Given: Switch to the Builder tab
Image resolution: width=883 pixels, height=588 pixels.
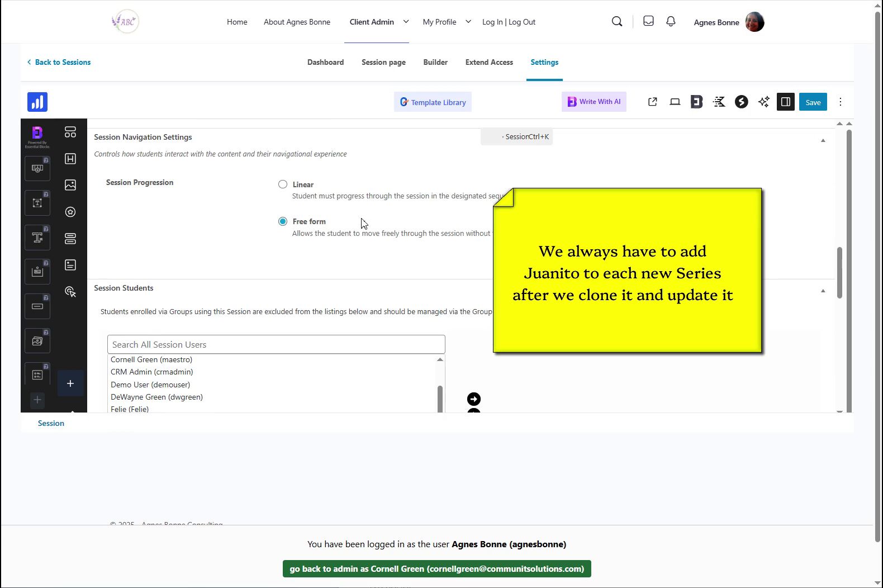Looking at the screenshot, I should [x=435, y=62].
